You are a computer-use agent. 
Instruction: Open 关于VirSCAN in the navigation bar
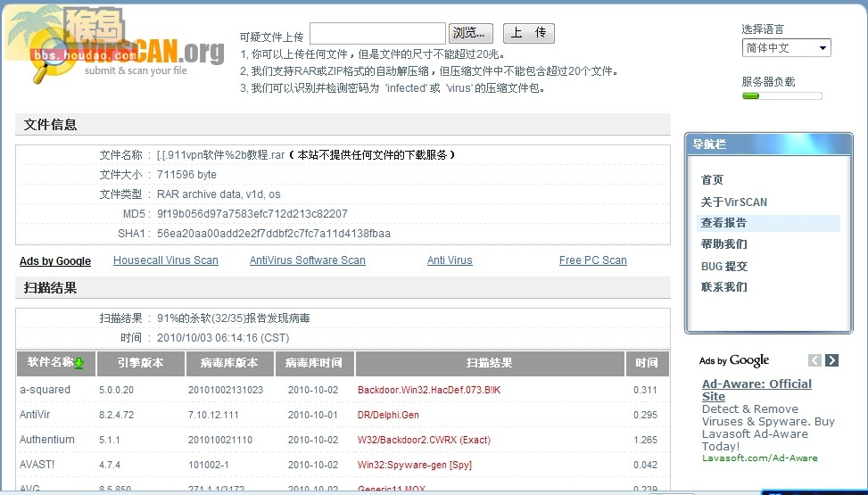pyautogui.click(x=734, y=202)
